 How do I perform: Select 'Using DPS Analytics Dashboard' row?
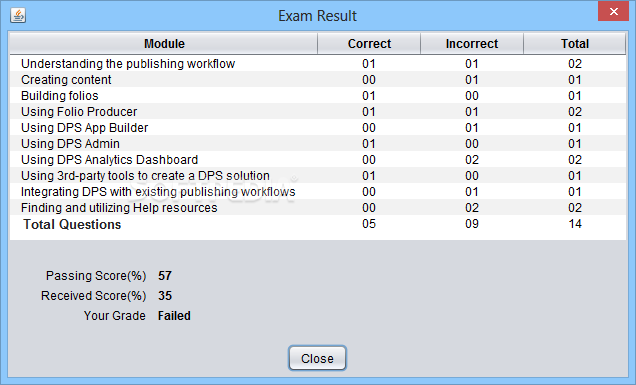coord(318,159)
